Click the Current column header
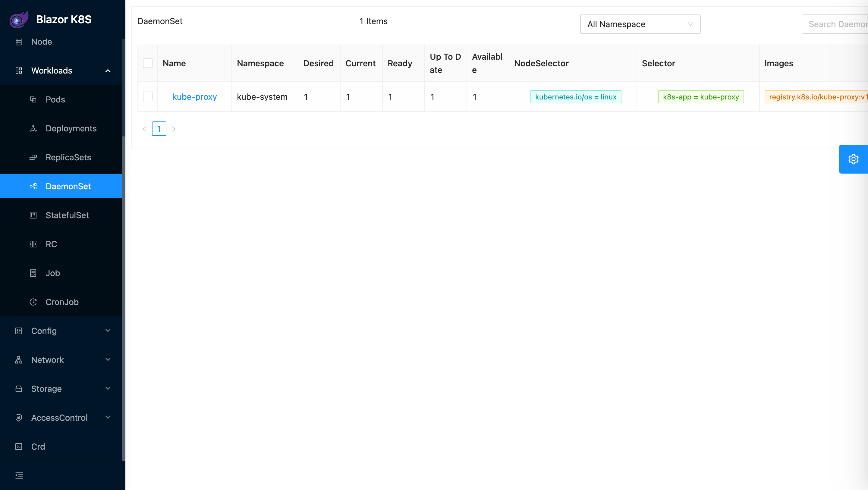The width and height of the screenshot is (868, 490). [x=361, y=63]
